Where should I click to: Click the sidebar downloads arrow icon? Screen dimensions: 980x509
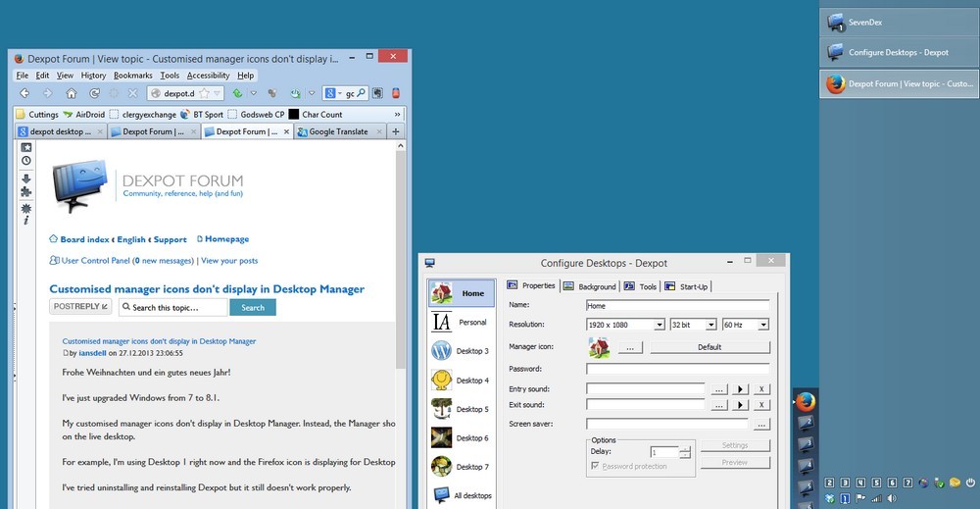point(26,178)
